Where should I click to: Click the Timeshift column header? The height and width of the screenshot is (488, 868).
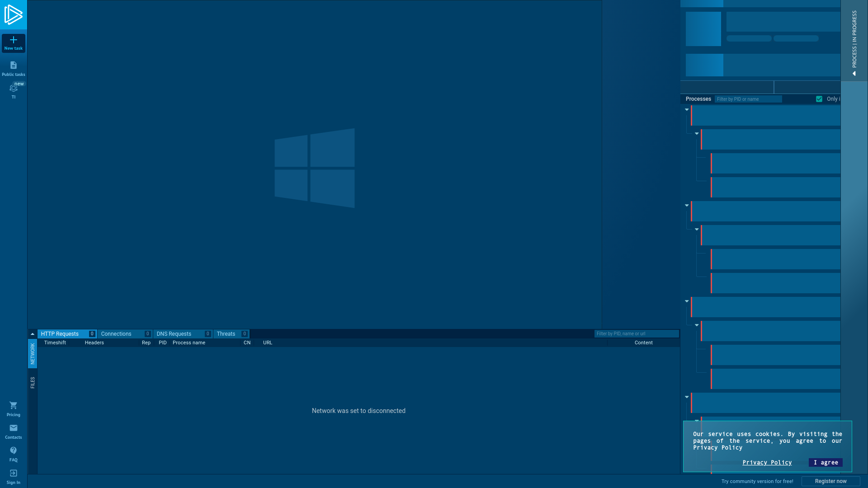point(55,343)
